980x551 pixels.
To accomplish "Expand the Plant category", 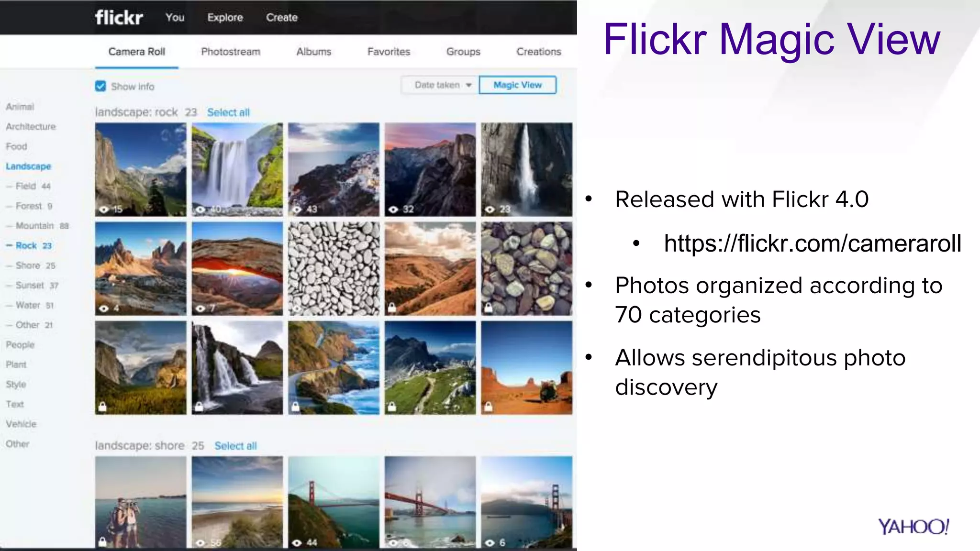I will pos(16,364).
